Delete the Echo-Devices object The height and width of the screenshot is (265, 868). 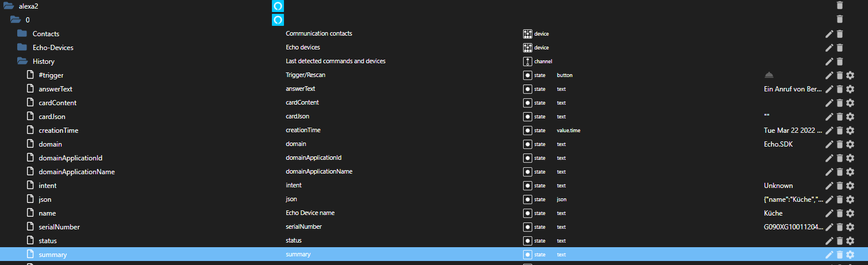coord(840,48)
